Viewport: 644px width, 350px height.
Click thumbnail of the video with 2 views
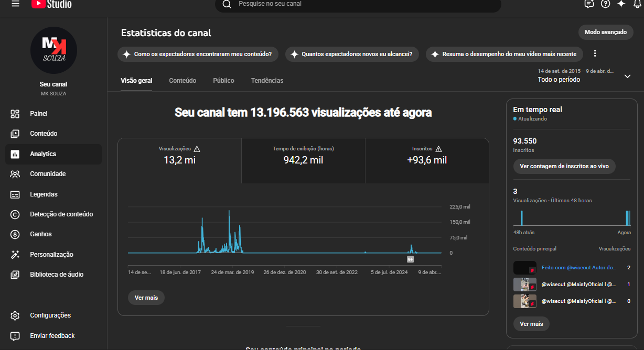click(x=524, y=268)
